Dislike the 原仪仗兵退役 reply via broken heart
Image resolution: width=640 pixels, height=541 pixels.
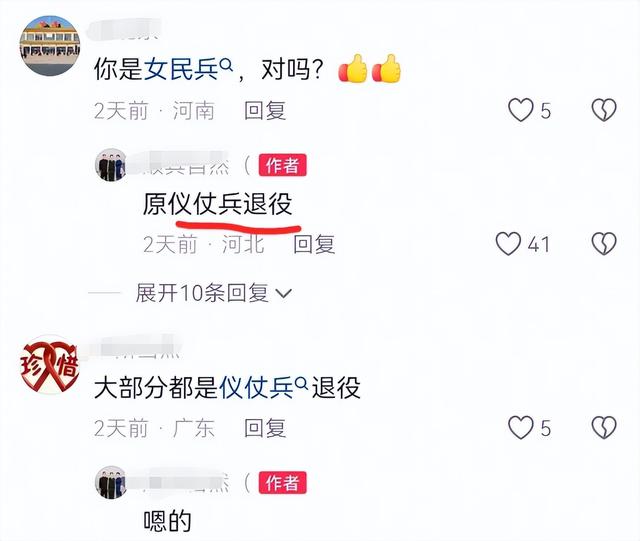[604, 244]
